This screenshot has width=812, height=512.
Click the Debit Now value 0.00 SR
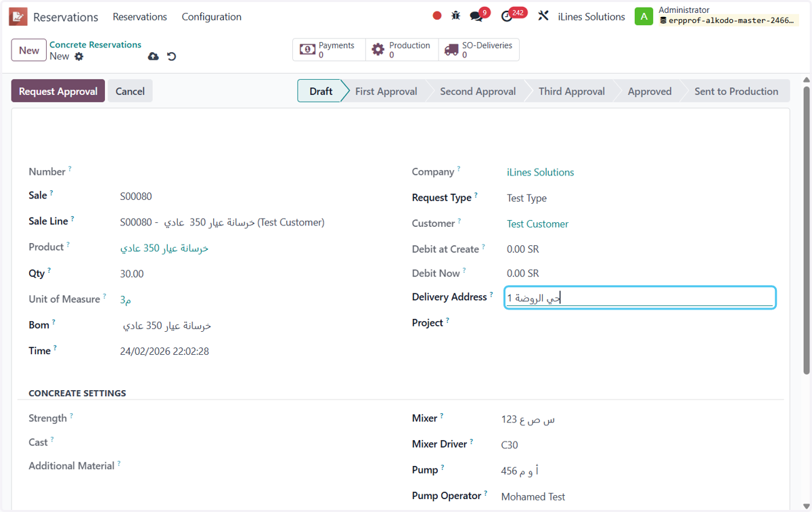click(523, 274)
